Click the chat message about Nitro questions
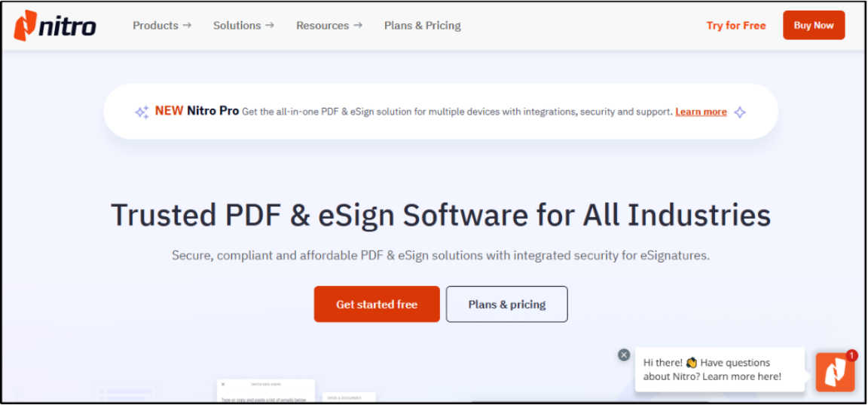 (x=720, y=370)
